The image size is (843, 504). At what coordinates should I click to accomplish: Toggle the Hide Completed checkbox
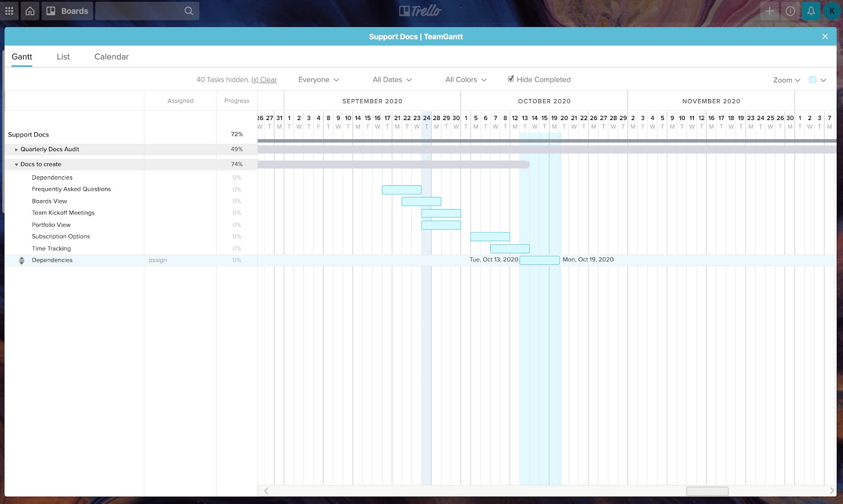pos(511,79)
